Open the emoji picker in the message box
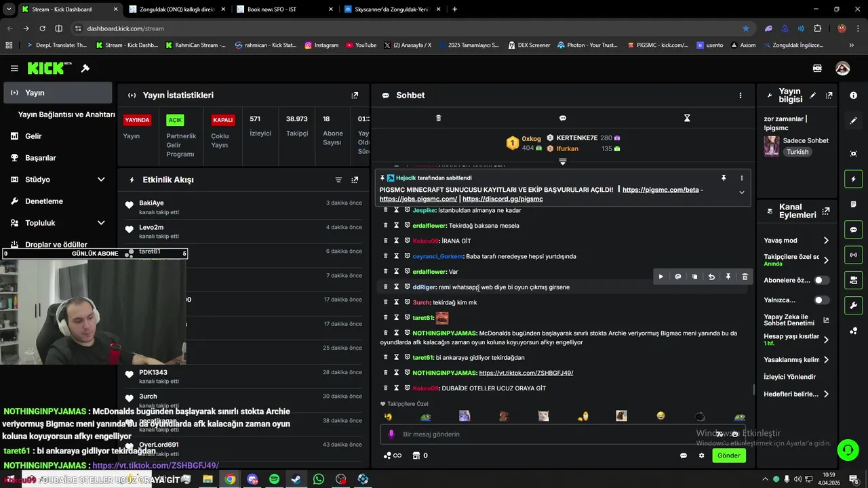Image resolution: width=868 pixels, height=488 pixels. [735, 434]
